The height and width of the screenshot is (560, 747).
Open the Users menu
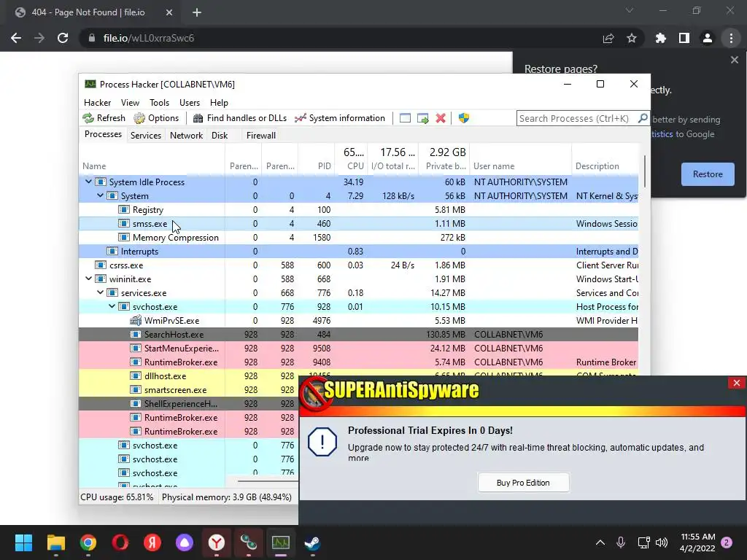tap(190, 102)
